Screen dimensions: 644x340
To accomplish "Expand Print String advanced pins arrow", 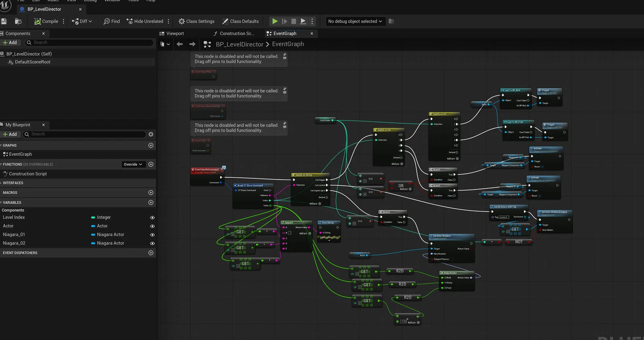I will pyautogui.click(x=329, y=240).
